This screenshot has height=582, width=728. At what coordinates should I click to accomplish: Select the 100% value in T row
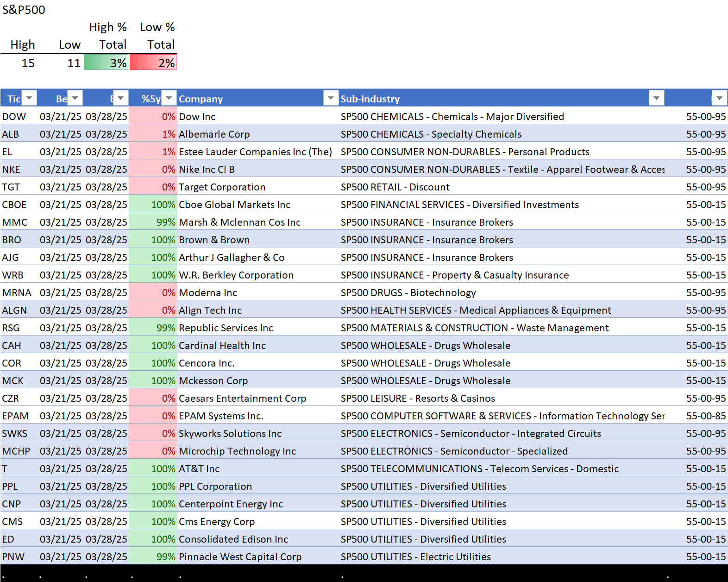coord(153,468)
